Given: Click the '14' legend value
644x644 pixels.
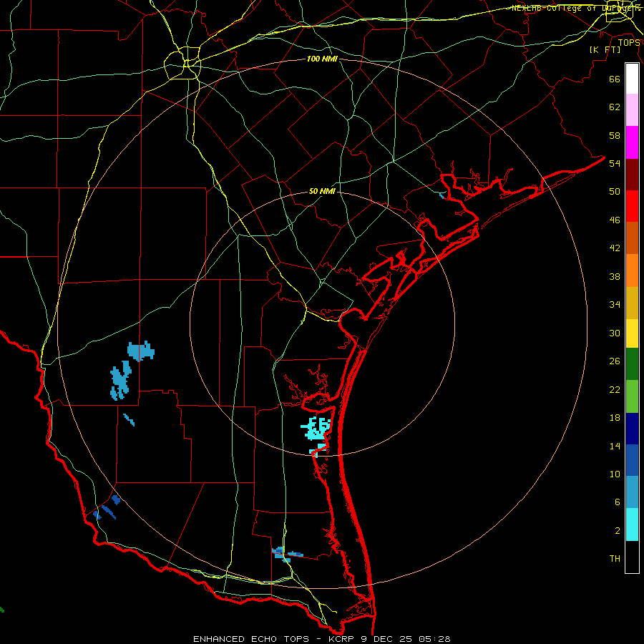Looking at the screenshot, I should click(x=615, y=446).
